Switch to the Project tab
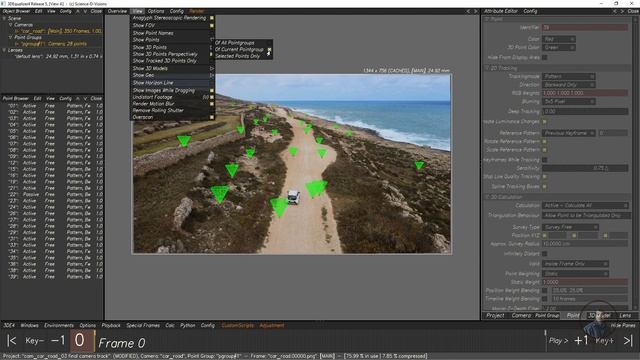The width and height of the screenshot is (640, 360). [x=495, y=316]
